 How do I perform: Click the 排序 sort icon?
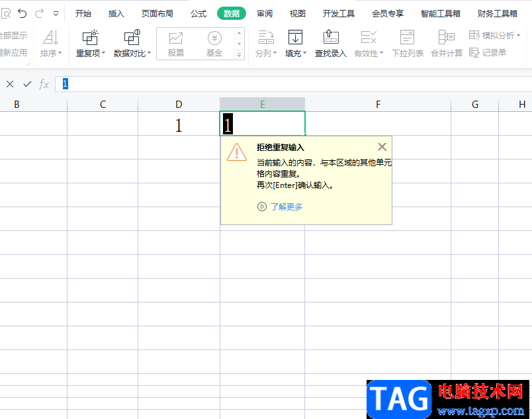click(50, 37)
